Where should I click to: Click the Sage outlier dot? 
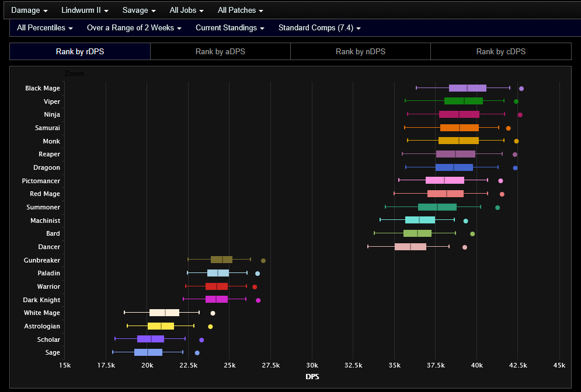197,353
